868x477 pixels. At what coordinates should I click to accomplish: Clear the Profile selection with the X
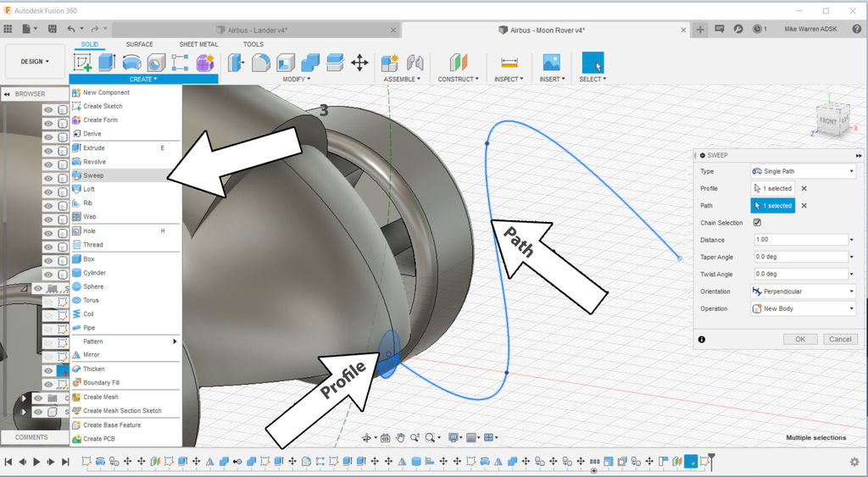(804, 189)
